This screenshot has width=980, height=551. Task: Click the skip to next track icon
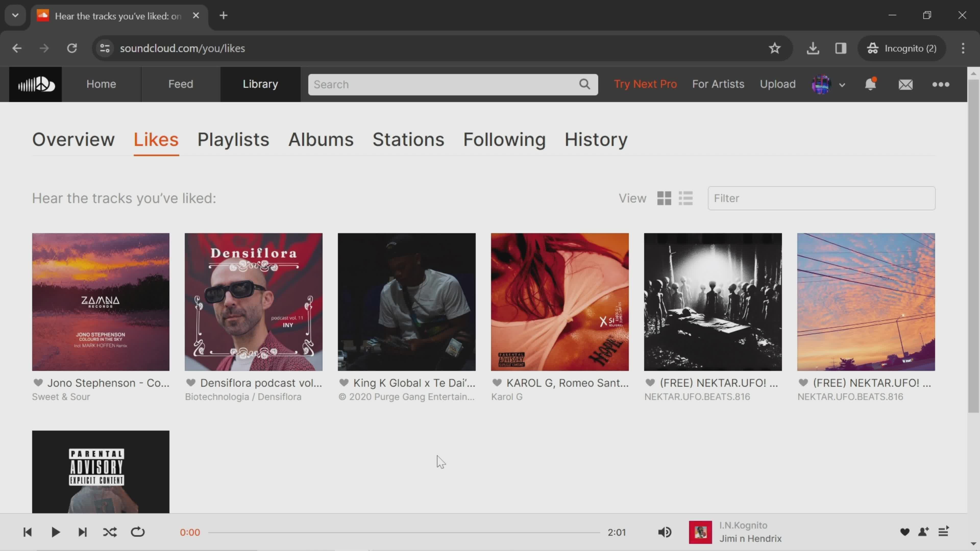click(82, 532)
